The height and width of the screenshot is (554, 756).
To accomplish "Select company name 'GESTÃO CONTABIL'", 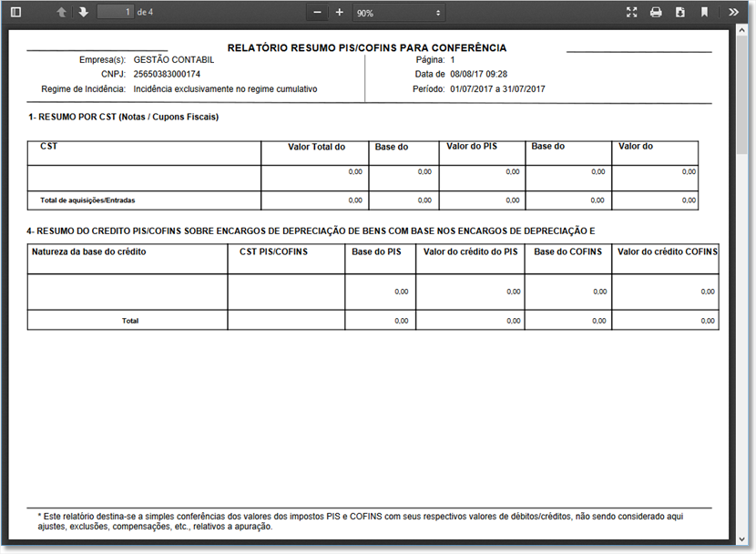I will (x=174, y=60).
